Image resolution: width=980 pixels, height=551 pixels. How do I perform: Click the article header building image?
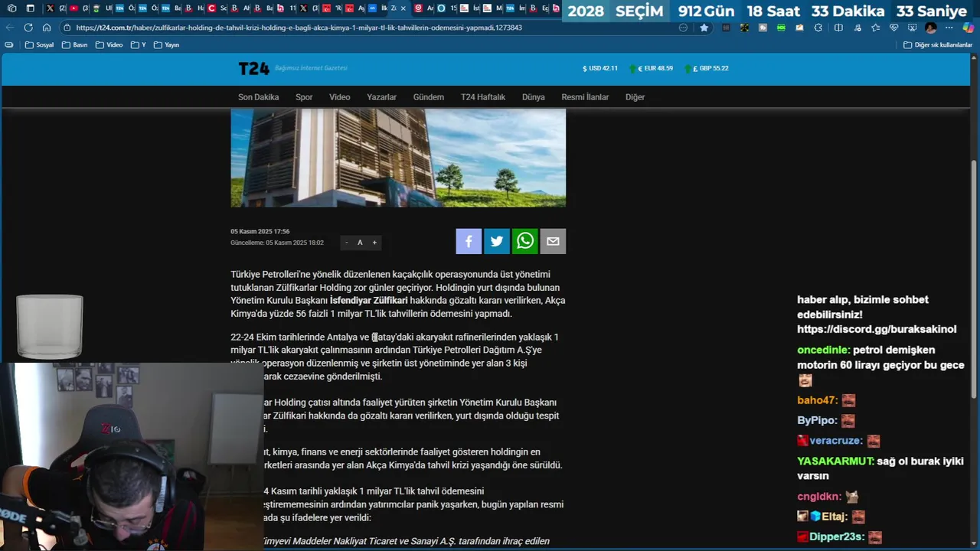click(x=398, y=157)
